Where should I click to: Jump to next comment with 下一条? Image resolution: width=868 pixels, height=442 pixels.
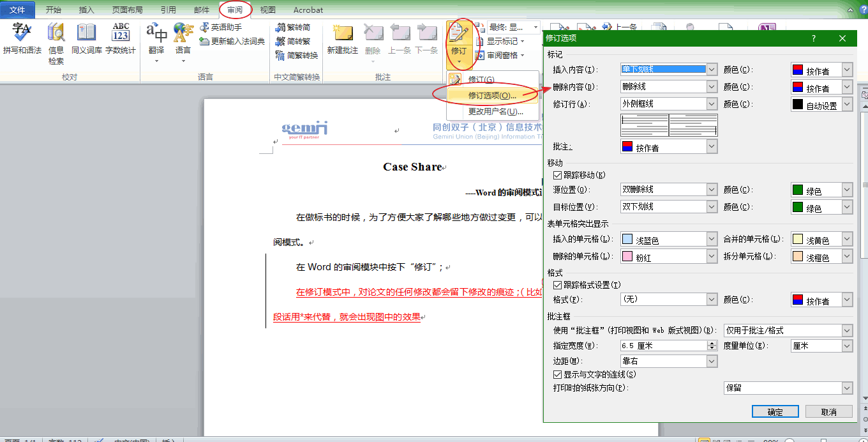(x=426, y=38)
